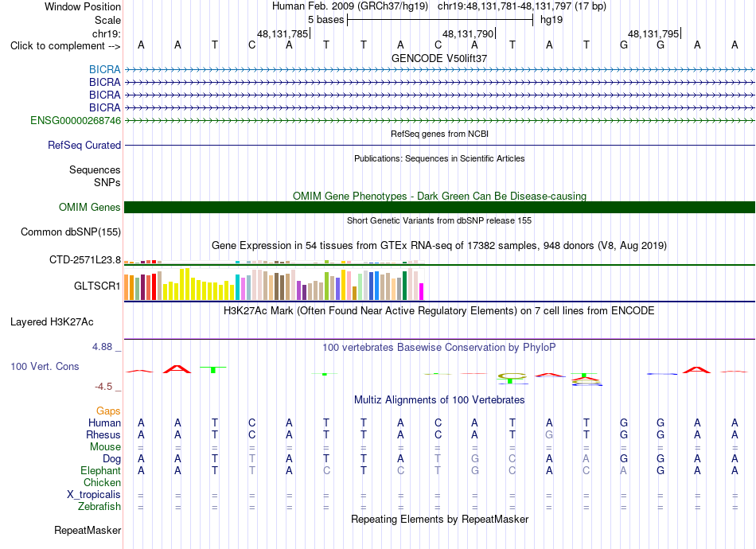Click the OMIM Genes track label
Viewport: 756px width, 549px height.
coord(90,207)
